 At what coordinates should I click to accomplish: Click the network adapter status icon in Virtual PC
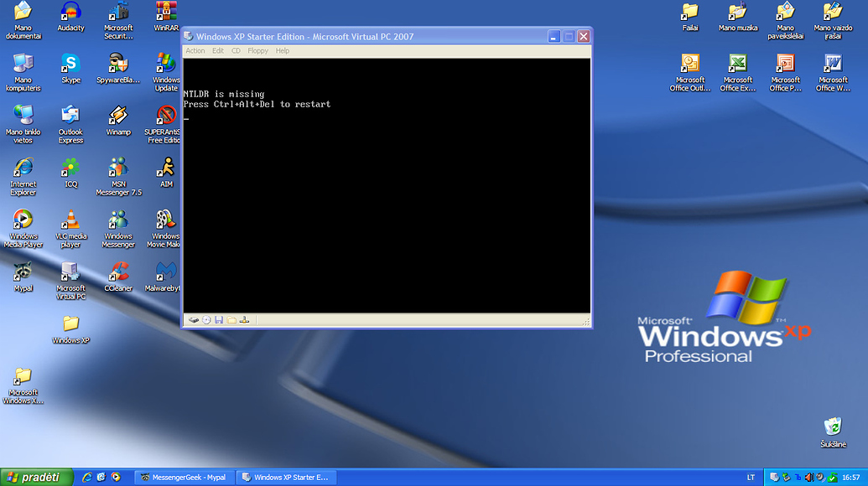click(x=242, y=319)
